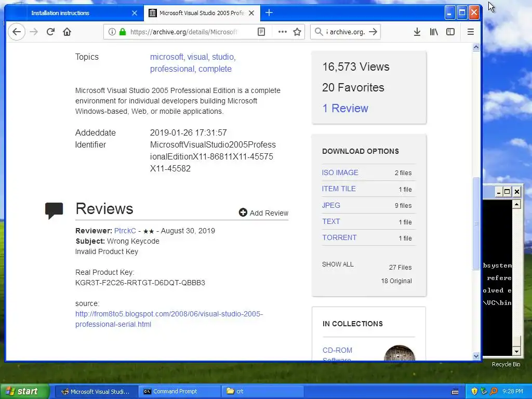Download via the TORRENT option
Viewport: 532px width, 399px height.
point(339,237)
